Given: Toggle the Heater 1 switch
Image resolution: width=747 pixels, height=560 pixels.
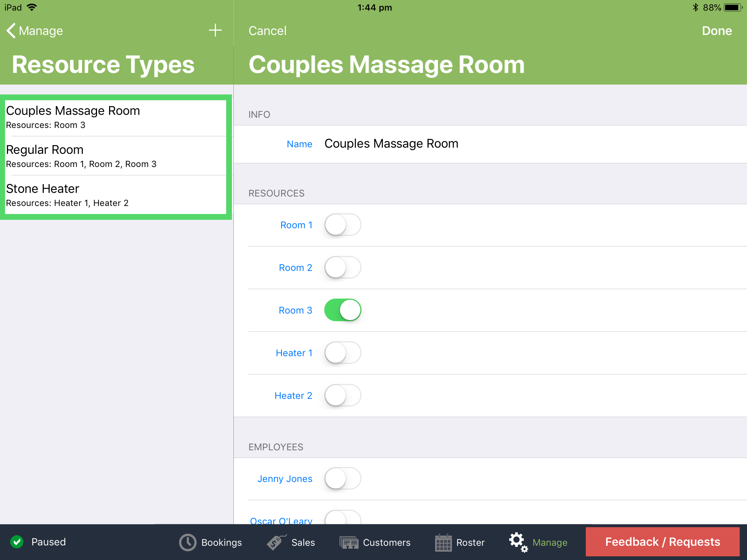Looking at the screenshot, I should 342,353.
